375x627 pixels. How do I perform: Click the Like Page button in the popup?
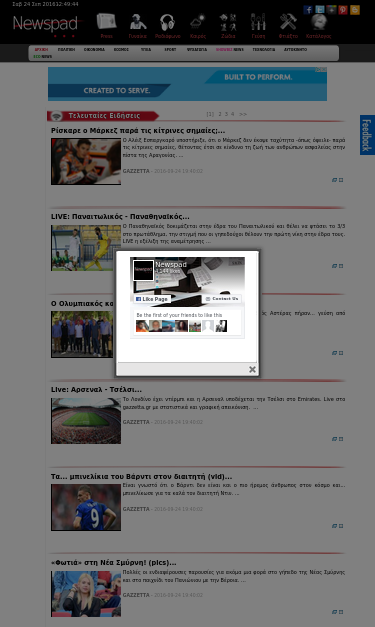click(152, 299)
